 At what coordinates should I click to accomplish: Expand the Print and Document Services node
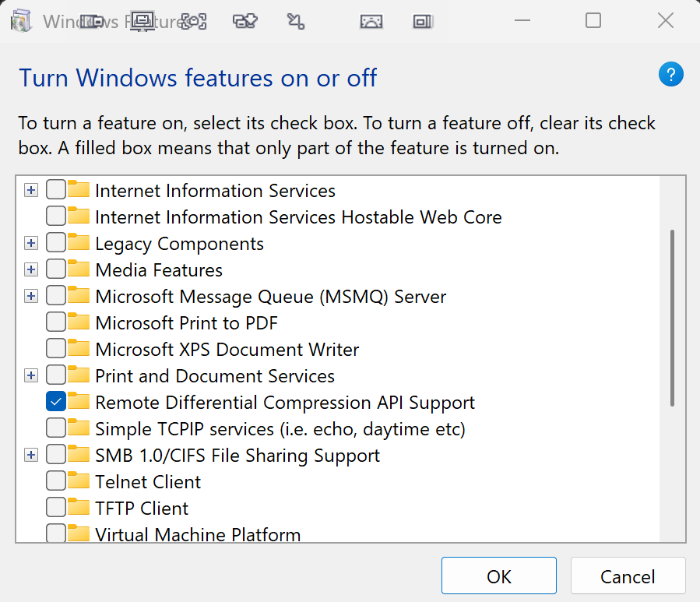point(31,376)
